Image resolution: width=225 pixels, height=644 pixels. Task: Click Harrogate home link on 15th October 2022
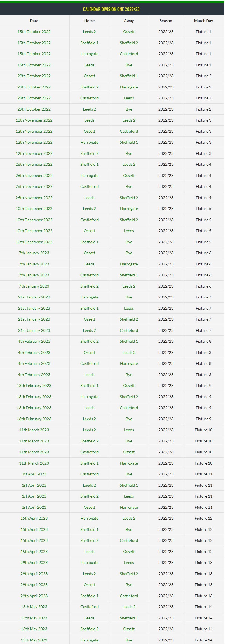point(89,54)
